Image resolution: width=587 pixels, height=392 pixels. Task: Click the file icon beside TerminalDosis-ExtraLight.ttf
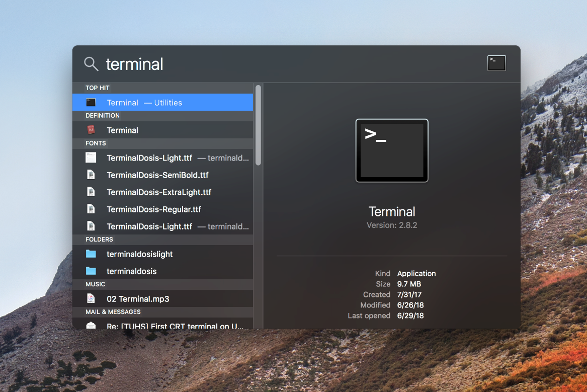[91, 192]
